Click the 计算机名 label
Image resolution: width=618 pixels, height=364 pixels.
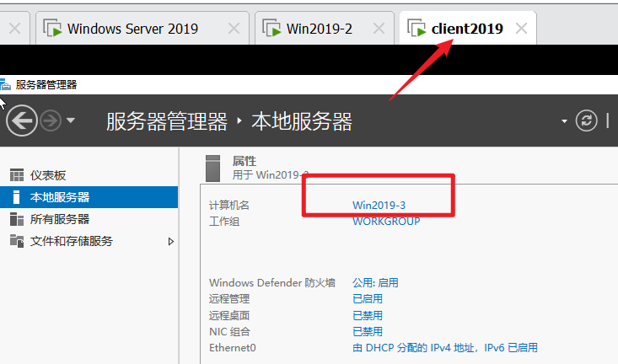pyautogui.click(x=229, y=206)
